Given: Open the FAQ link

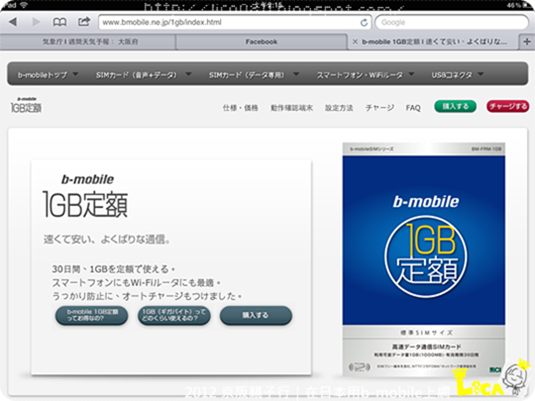Looking at the screenshot, I should pyautogui.click(x=413, y=108).
